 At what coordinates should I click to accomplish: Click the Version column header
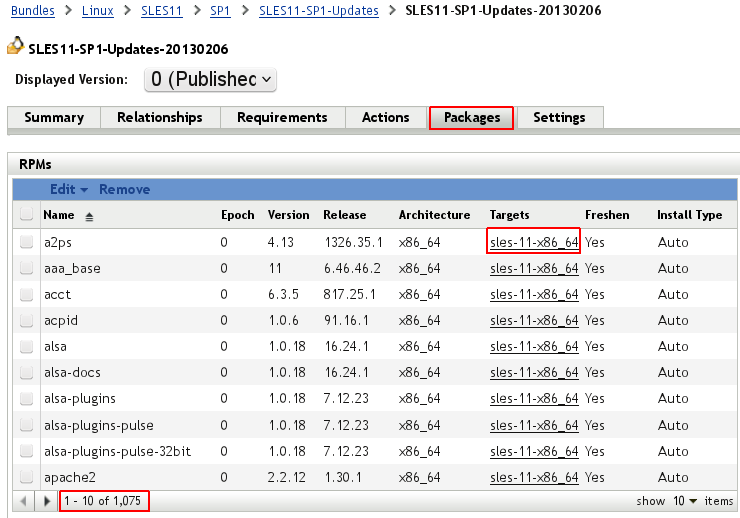pos(288,215)
